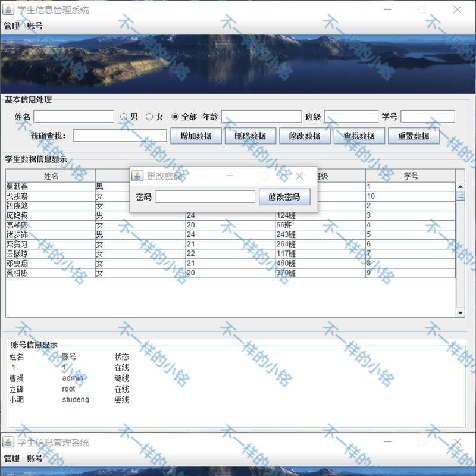Select the table cell showing 264班
476x476 pixels.
320,244
